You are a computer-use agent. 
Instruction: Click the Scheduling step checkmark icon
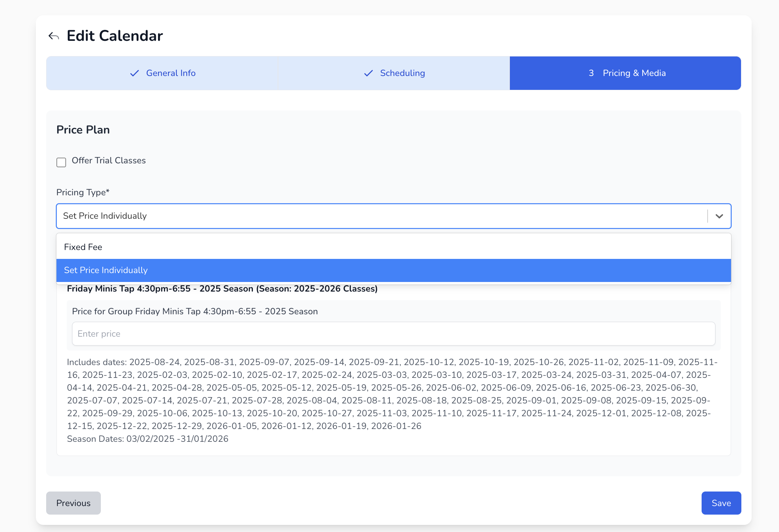[x=369, y=73]
